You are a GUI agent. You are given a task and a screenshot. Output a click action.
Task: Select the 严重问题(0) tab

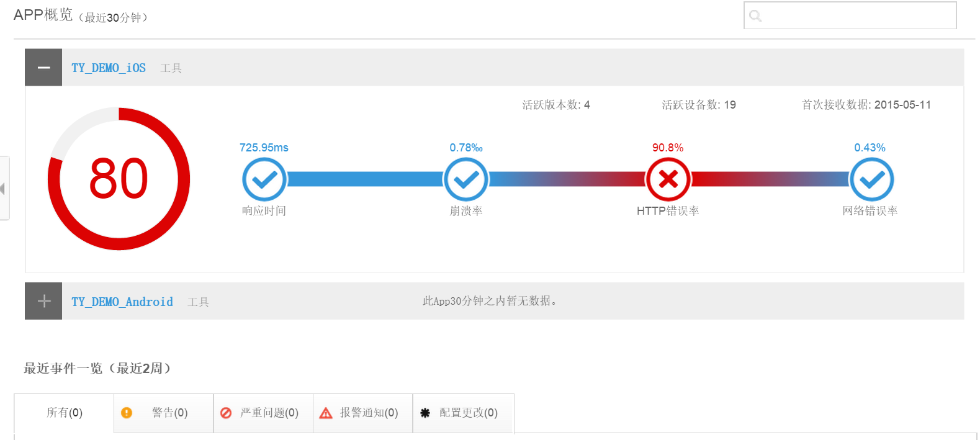tap(263, 413)
